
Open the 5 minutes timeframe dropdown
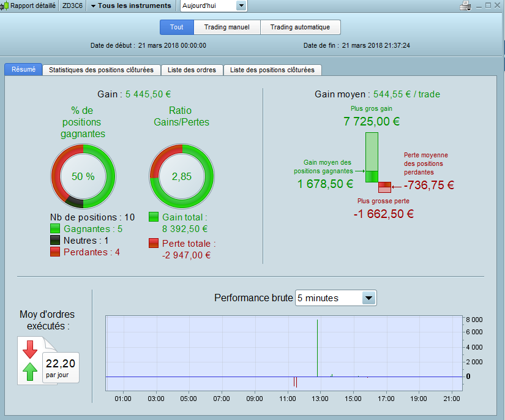[336, 298]
